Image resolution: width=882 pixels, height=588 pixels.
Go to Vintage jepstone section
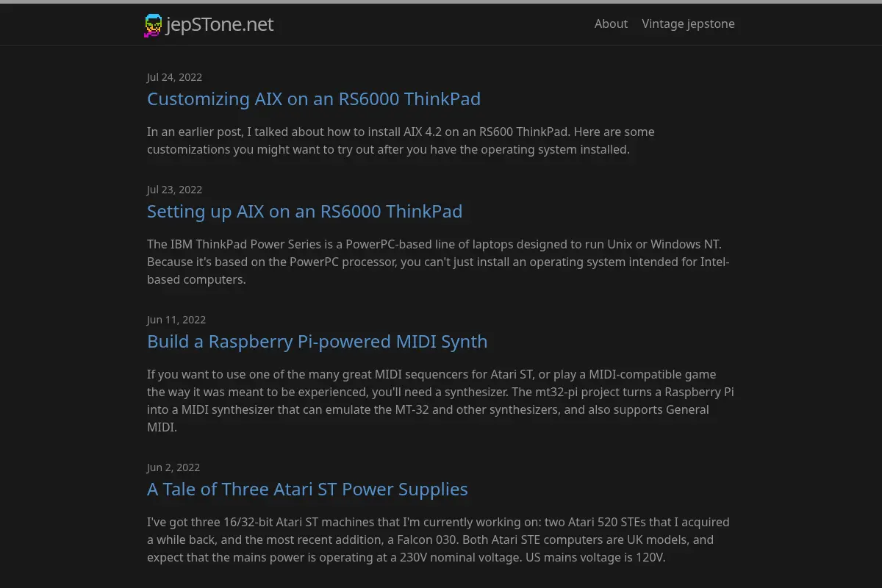click(688, 24)
